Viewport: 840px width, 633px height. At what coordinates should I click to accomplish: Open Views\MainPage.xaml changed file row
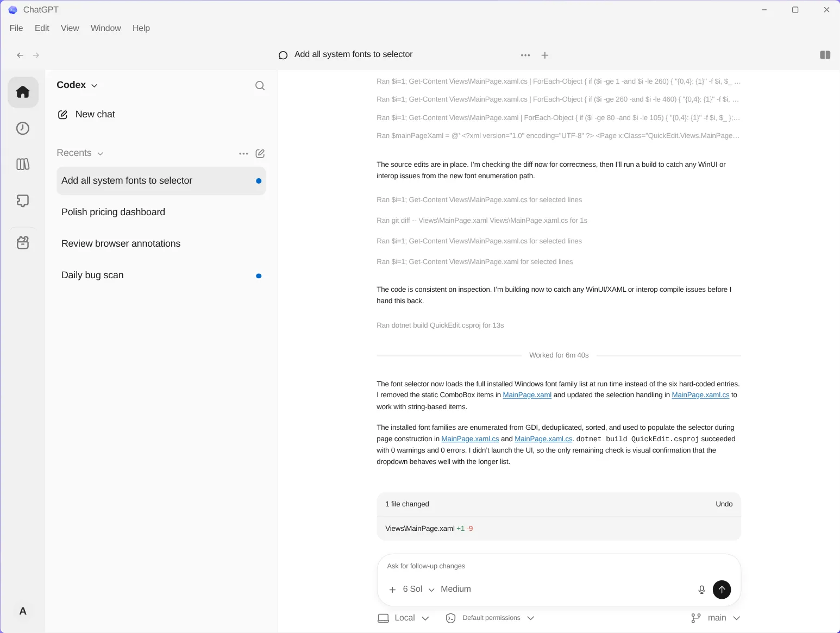coord(559,529)
